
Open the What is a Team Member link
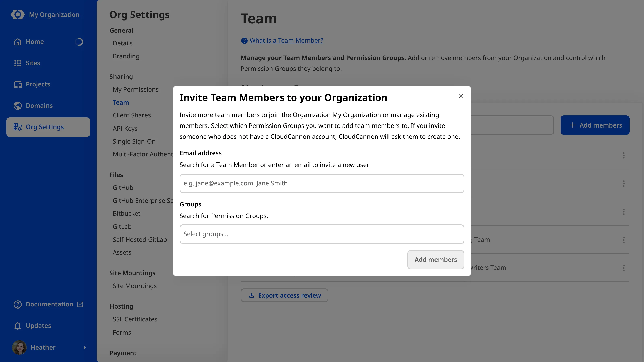coord(286,40)
